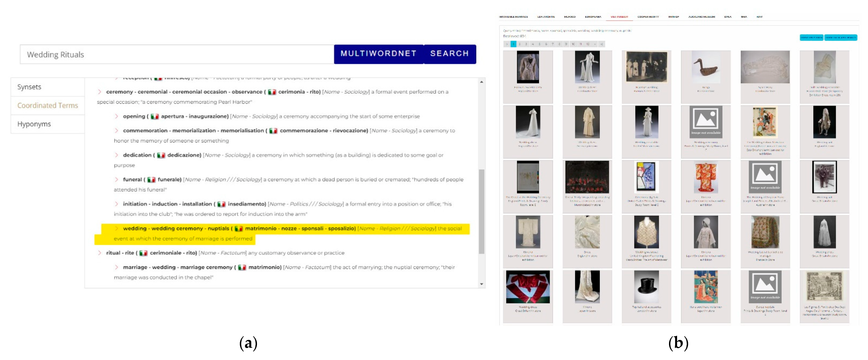Viewport: 868px width, 360px height.
Task: Click the Wedding Rituals search input field
Action: click(x=177, y=54)
